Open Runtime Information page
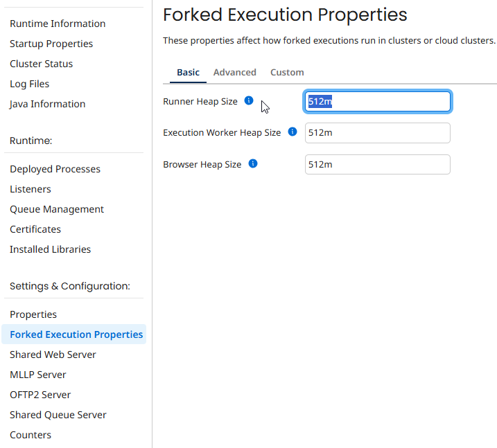The width and height of the screenshot is (497, 448). (58, 24)
